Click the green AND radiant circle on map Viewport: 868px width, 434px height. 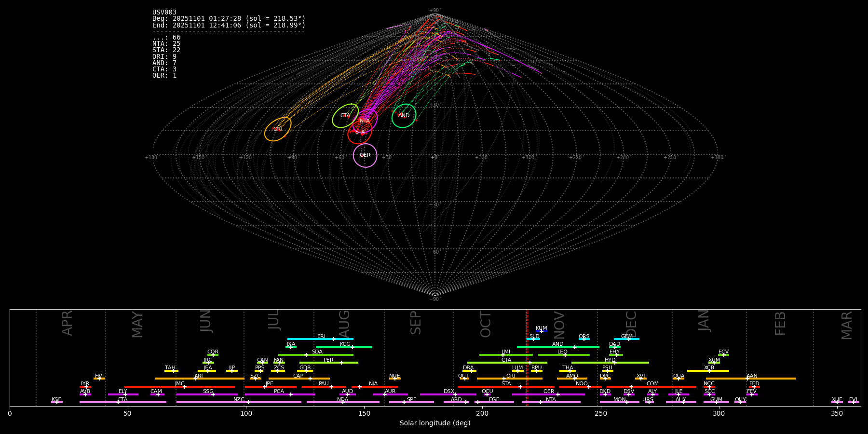coord(404,116)
